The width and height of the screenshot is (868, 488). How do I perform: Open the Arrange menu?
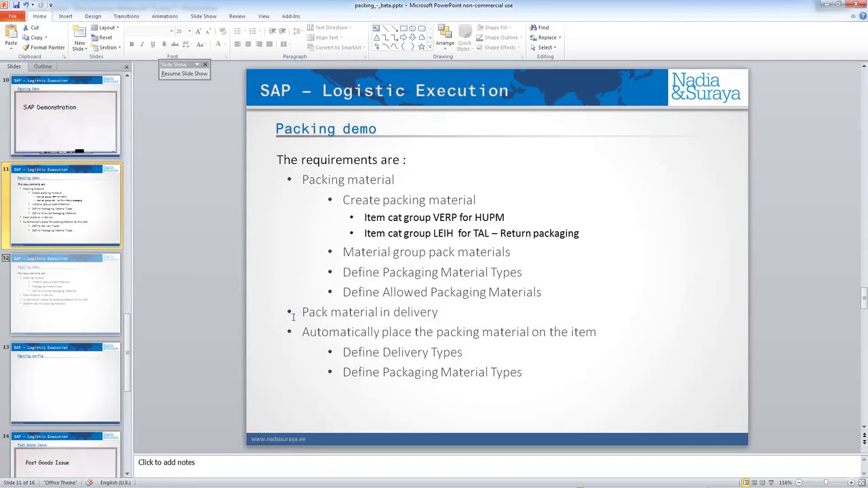tap(445, 38)
